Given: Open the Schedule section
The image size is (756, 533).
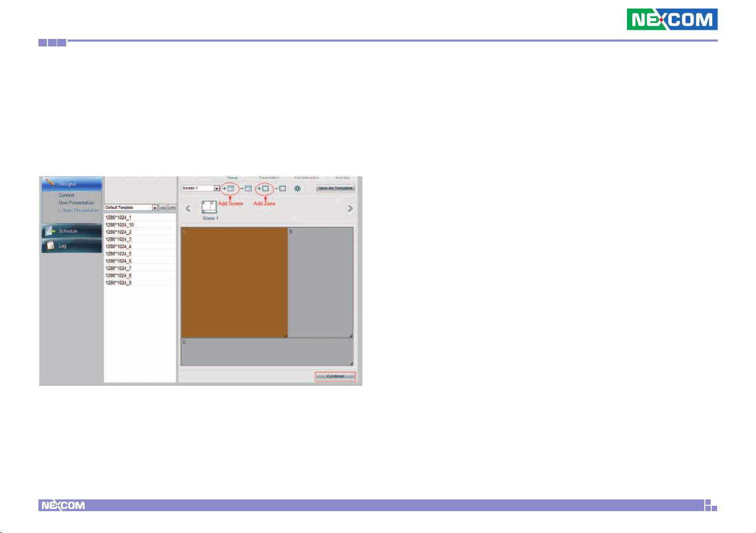Looking at the screenshot, I should [x=72, y=231].
